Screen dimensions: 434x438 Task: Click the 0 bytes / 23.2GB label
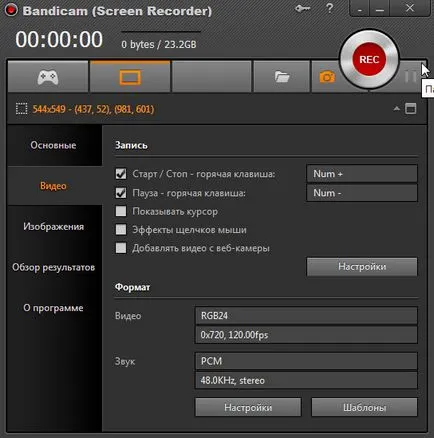tap(159, 44)
